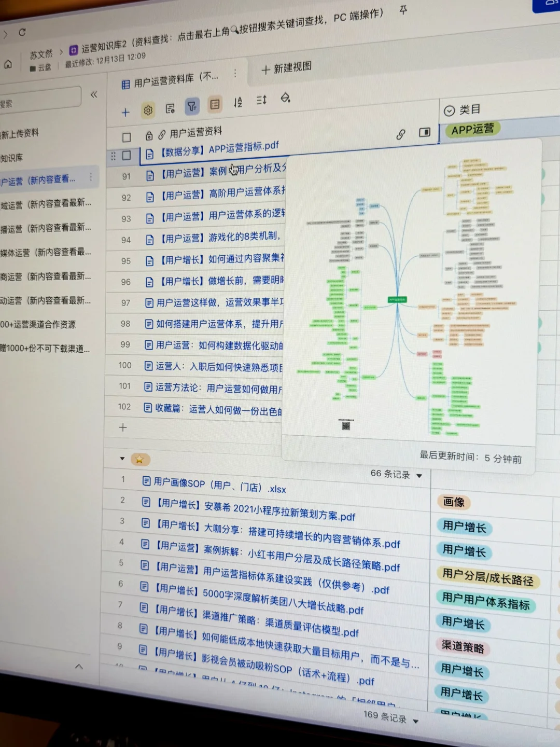This screenshot has width=560, height=747.
Task: Toggle the star favorite icon above the record group
Action: click(139, 459)
